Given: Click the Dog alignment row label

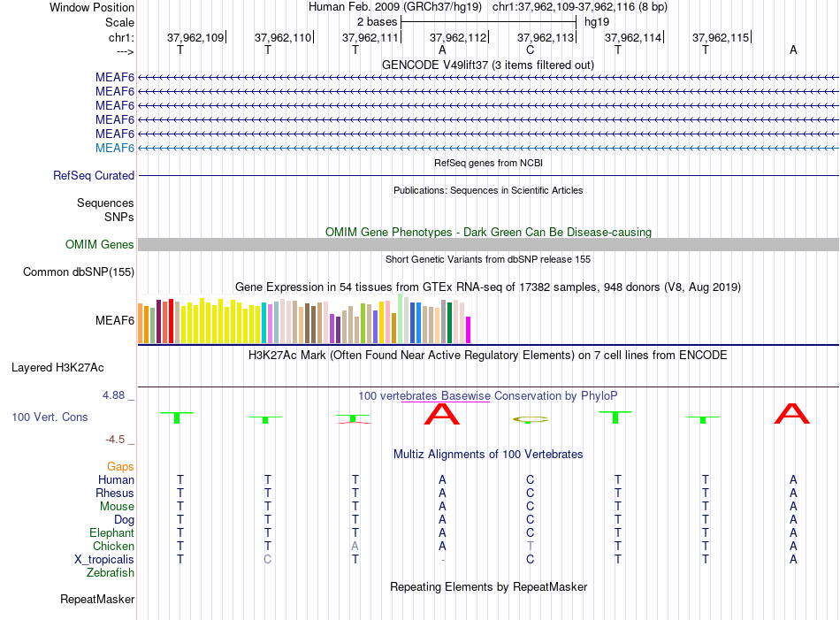Looking at the screenshot, I should point(125,520).
